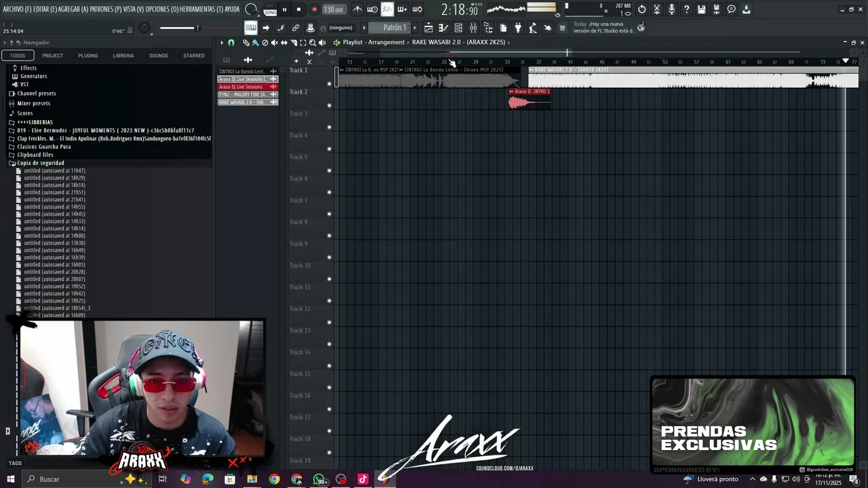Image resolution: width=868 pixels, height=488 pixels.
Task: Open the help question mark icon
Action: click(x=686, y=9)
